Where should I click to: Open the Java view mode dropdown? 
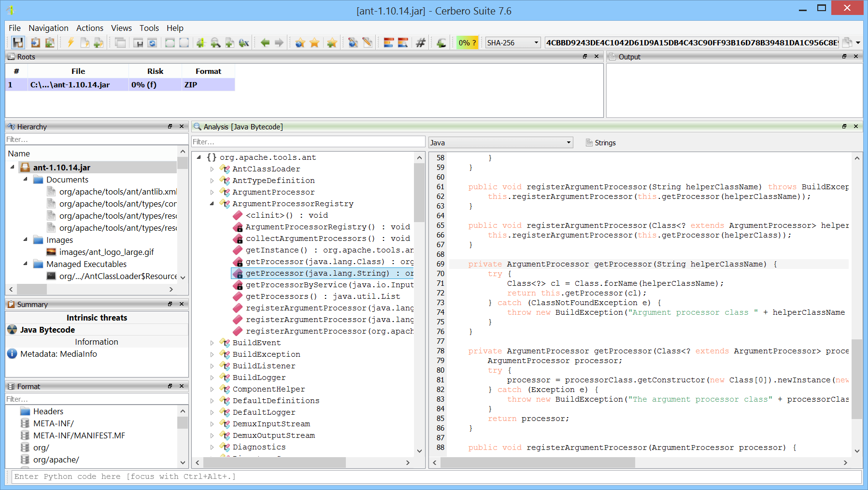click(500, 142)
